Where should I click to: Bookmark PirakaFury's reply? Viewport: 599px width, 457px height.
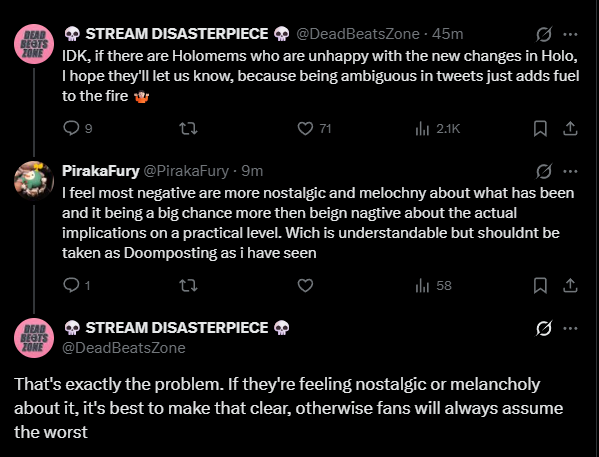pos(540,285)
